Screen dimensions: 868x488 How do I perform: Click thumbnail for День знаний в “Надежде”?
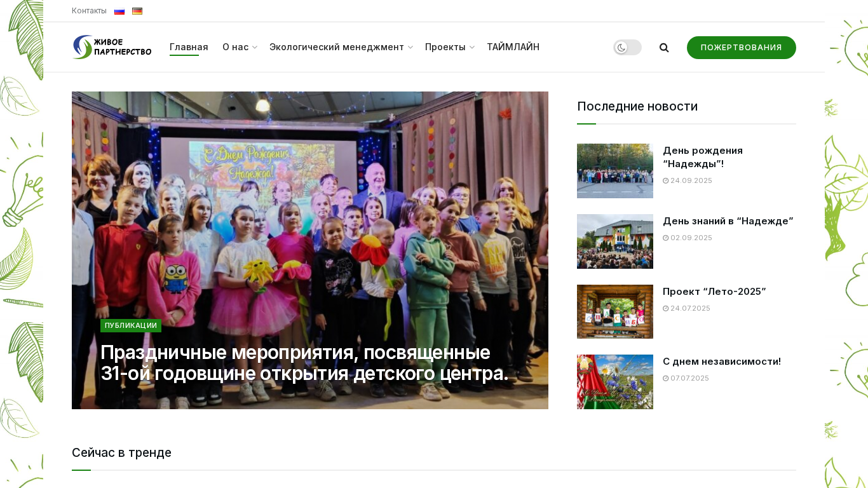(615, 241)
